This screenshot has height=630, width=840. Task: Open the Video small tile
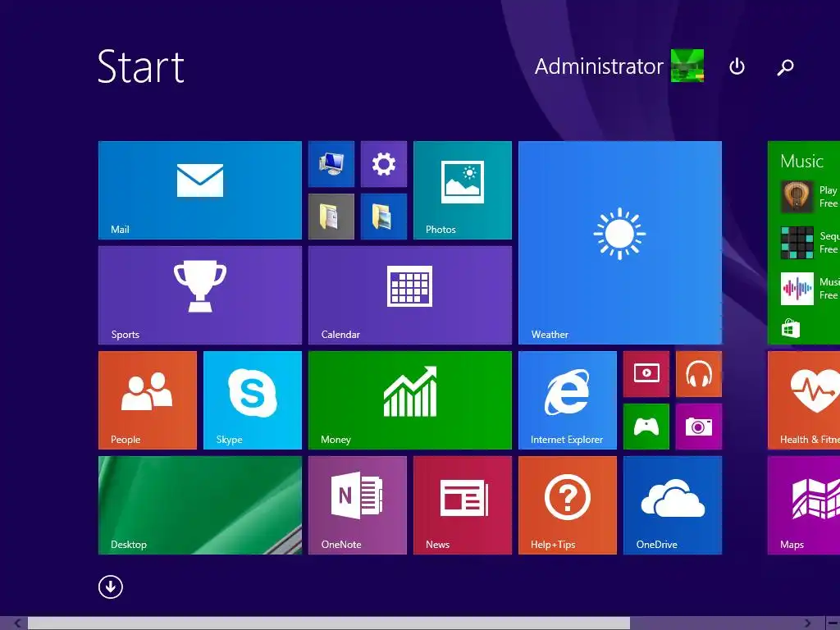646,374
